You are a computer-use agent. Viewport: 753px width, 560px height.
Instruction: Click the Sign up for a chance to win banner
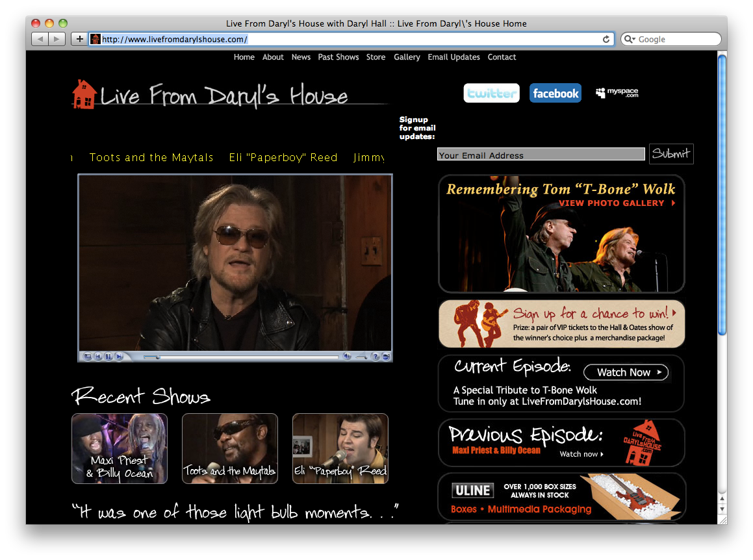tap(561, 324)
